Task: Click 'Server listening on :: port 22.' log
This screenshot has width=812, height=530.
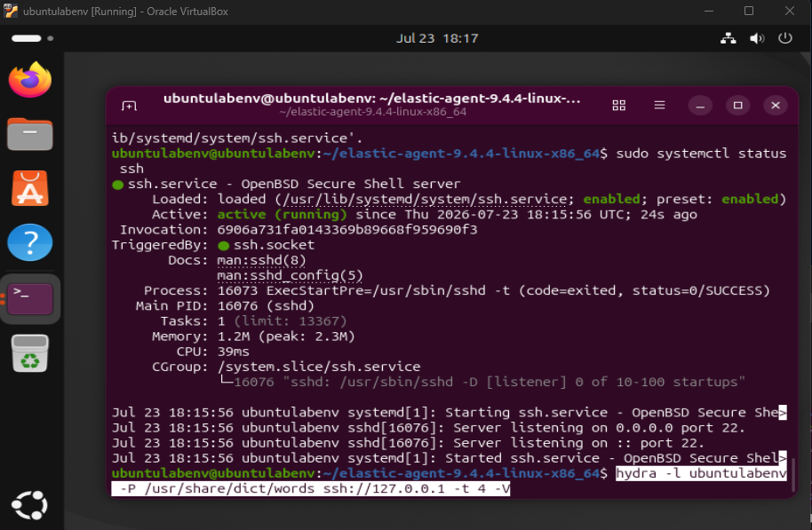Action: click(x=579, y=443)
